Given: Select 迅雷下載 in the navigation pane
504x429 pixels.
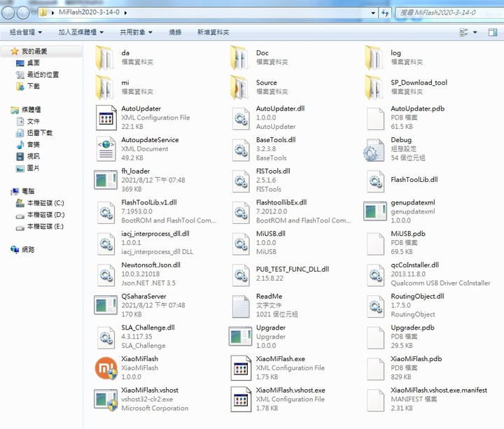Looking at the screenshot, I should click(39, 133).
